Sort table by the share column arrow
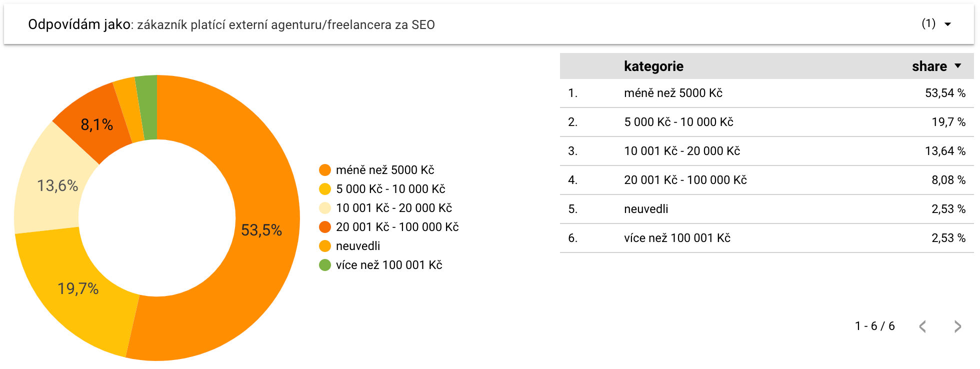The height and width of the screenshot is (369, 980). [x=958, y=66]
